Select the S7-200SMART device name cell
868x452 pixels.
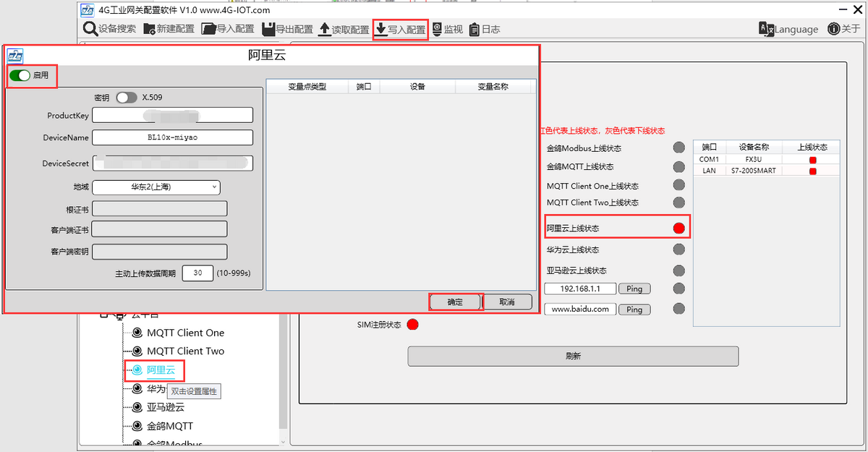[754, 171]
